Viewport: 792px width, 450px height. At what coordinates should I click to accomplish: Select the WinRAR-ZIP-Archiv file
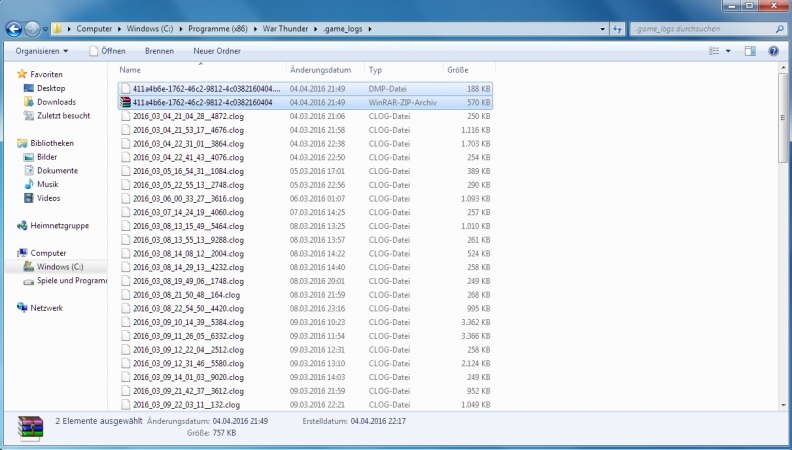tap(202, 102)
